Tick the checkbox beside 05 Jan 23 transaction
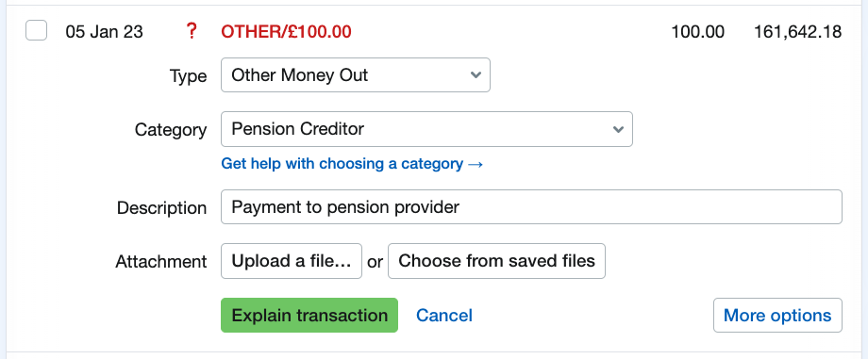Viewport: 868px width, 359px height. [x=36, y=30]
